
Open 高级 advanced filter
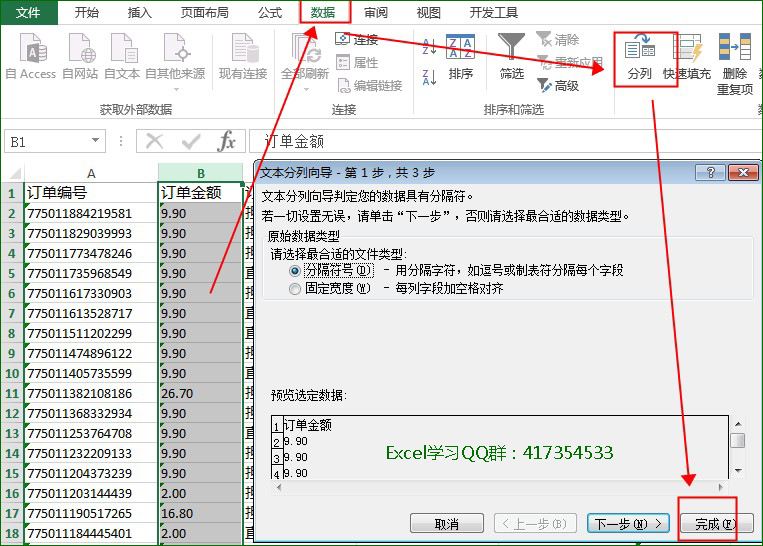pyautogui.click(x=558, y=86)
